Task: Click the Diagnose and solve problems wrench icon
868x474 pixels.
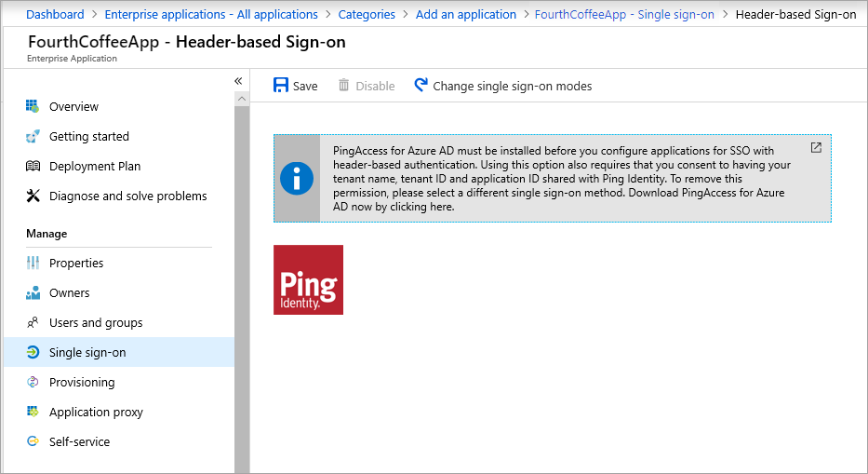Action: pyautogui.click(x=33, y=196)
